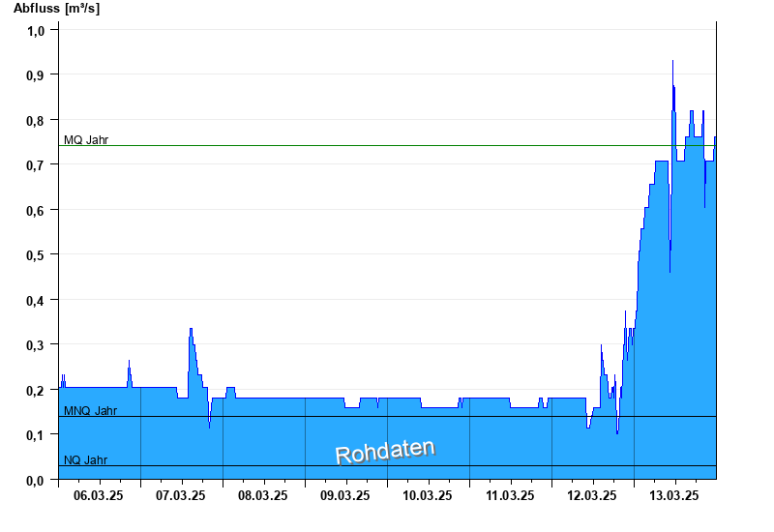The image size is (774, 532).
Task: Click the y-axis value 0,6
Action: pyautogui.click(x=36, y=211)
